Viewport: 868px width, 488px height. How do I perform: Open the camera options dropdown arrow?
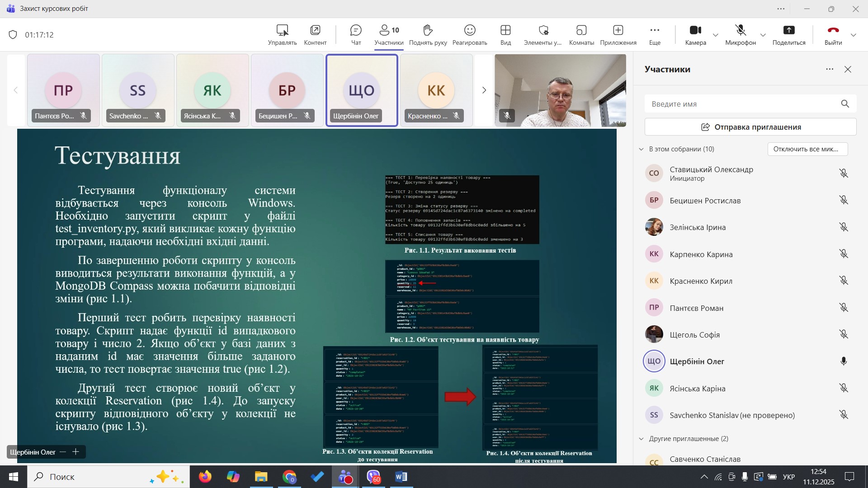click(716, 35)
